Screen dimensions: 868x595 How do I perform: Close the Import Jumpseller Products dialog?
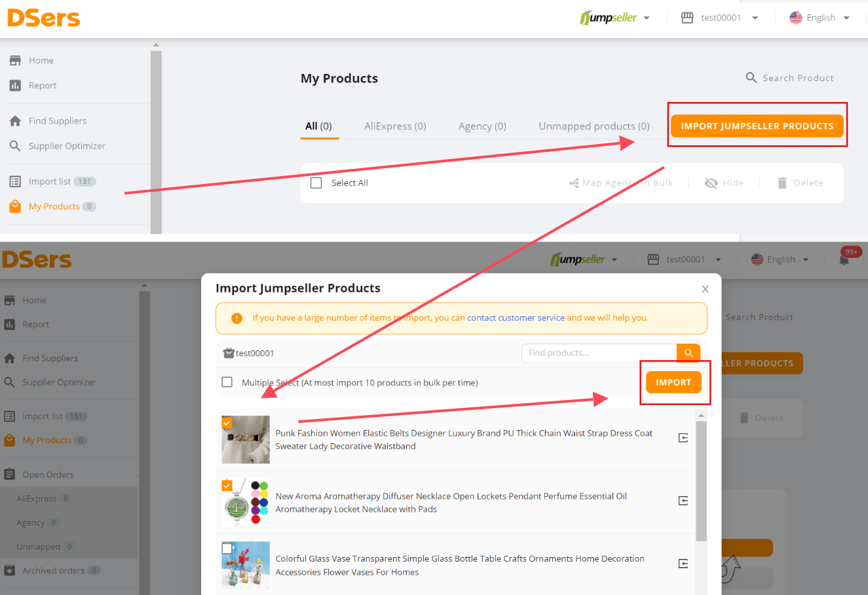705,289
